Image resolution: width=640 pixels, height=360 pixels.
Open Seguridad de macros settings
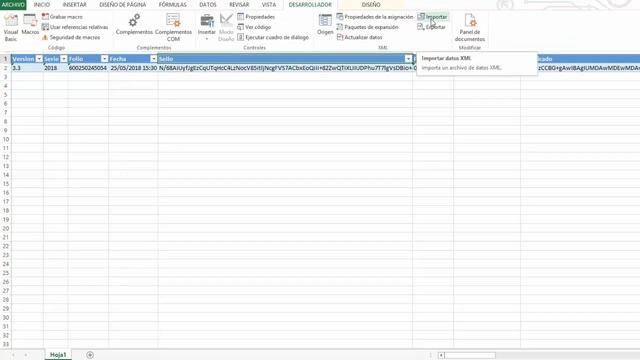[x=71, y=37]
